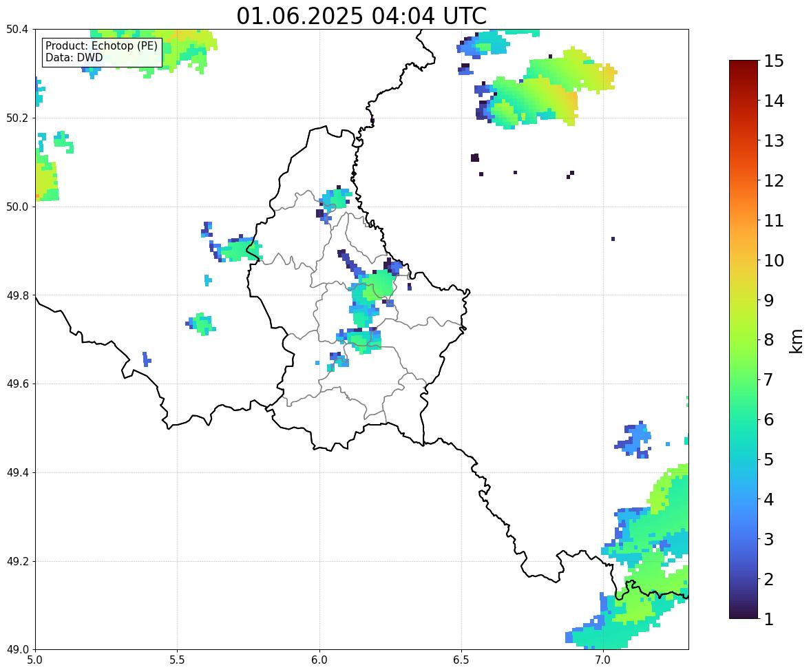Click the latitude label 49.0
Image resolution: width=811 pixels, height=672 pixels.
pyautogui.click(x=17, y=650)
